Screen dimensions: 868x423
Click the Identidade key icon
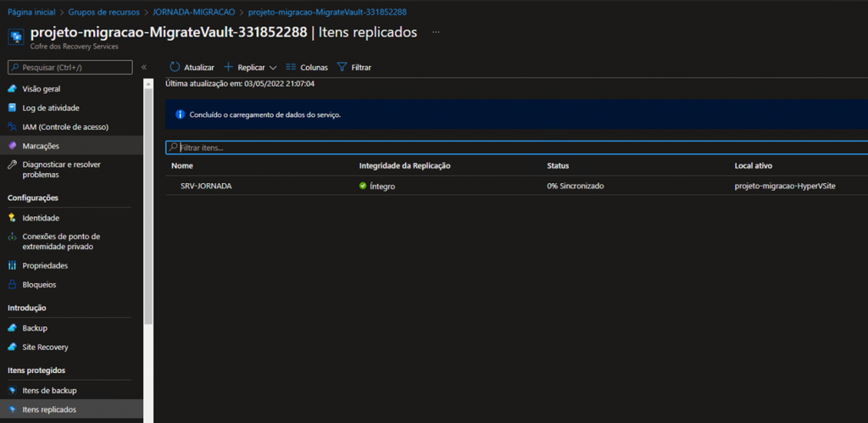tap(12, 218)
